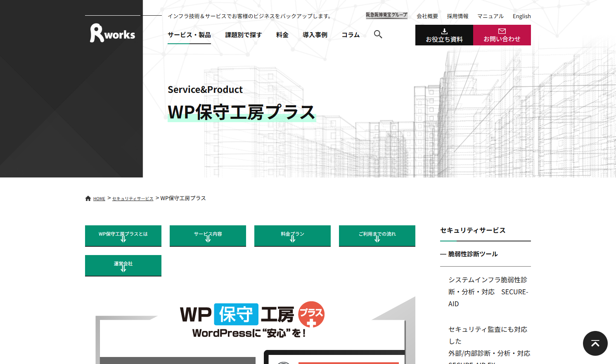Click the マニュアル link

[x=490, y=16]
